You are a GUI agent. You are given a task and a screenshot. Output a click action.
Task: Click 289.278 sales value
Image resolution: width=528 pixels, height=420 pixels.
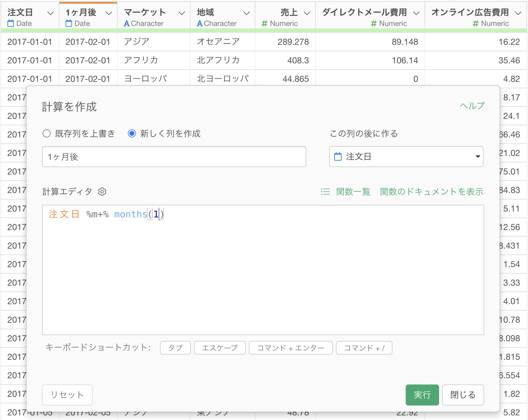[x=293, y=42]
